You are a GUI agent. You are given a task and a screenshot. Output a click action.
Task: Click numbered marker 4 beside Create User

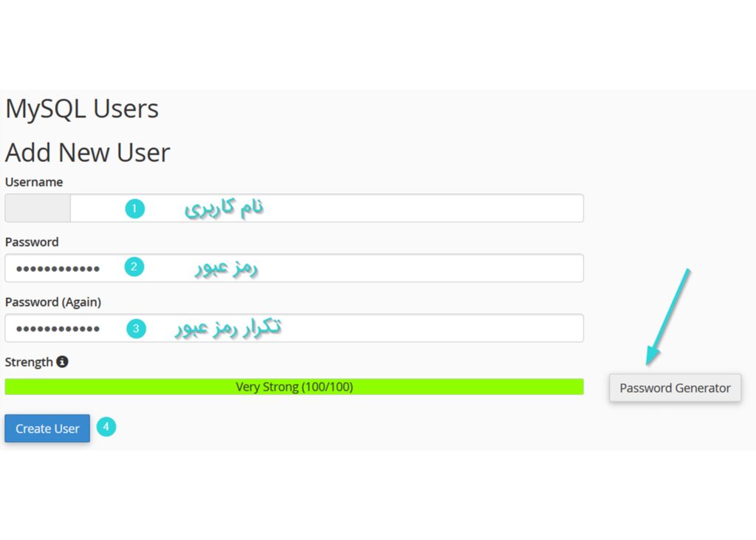coord(106,426)
